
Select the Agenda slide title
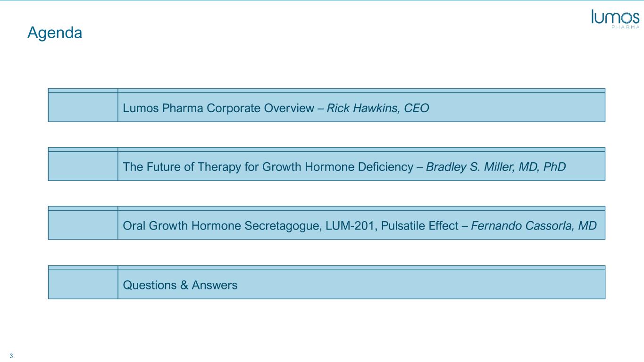pos(55,33)
